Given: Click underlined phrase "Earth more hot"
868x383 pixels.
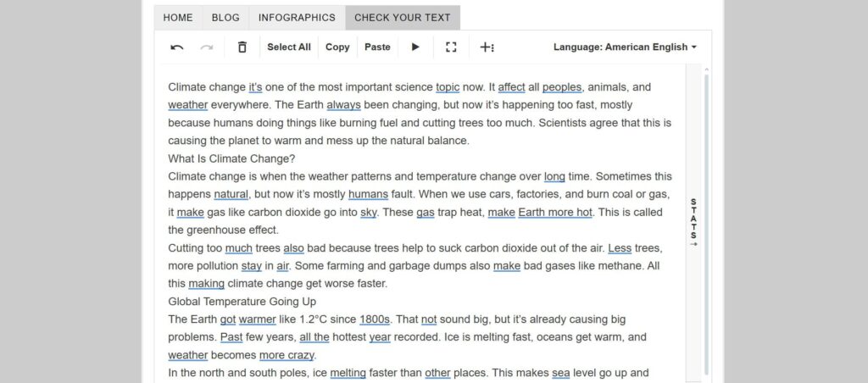Looking at the screenshot, I should (x=555, y=212).
